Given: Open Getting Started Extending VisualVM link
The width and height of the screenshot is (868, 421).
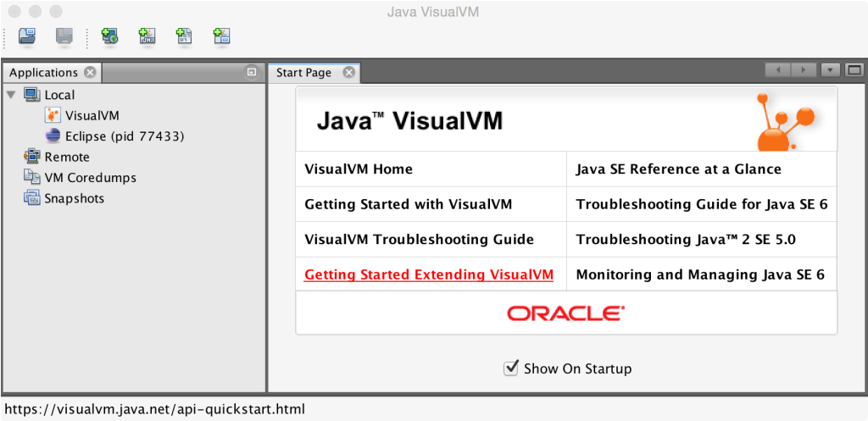Looking at the screenshot, I should pyautogui.click(x=429, y=275).
